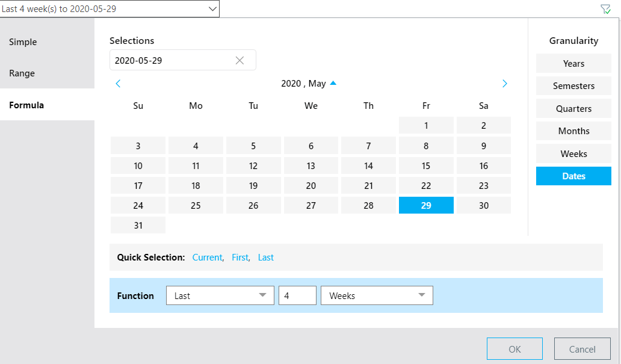The image size is (621, 364).
Task: Pick day 9 on the calendar
Action: coord(484,146)
